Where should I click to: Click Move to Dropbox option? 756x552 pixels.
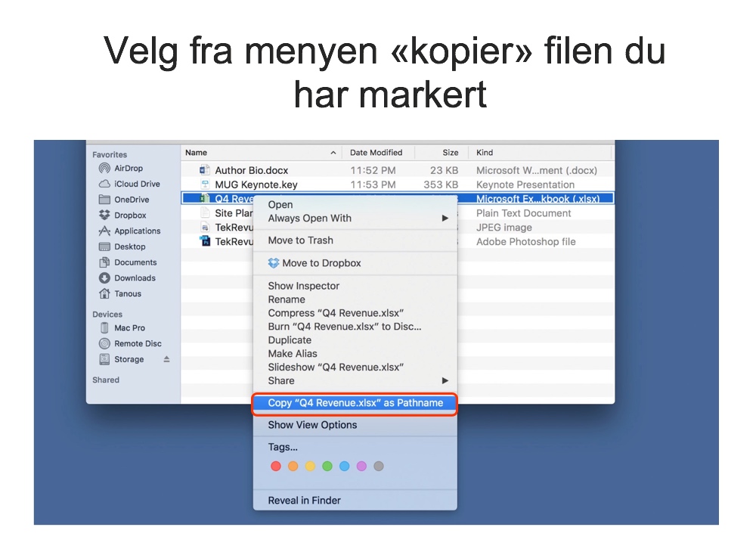pyautogui.click(x=321, y=263)
